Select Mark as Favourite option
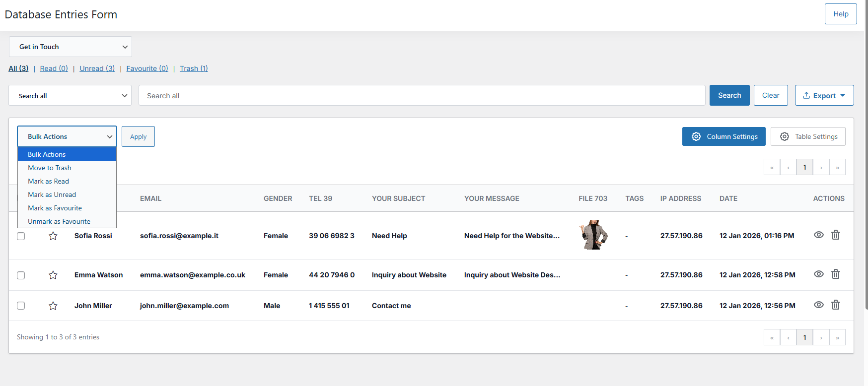Screen dimensions: 868x386 tap(55, 208)
